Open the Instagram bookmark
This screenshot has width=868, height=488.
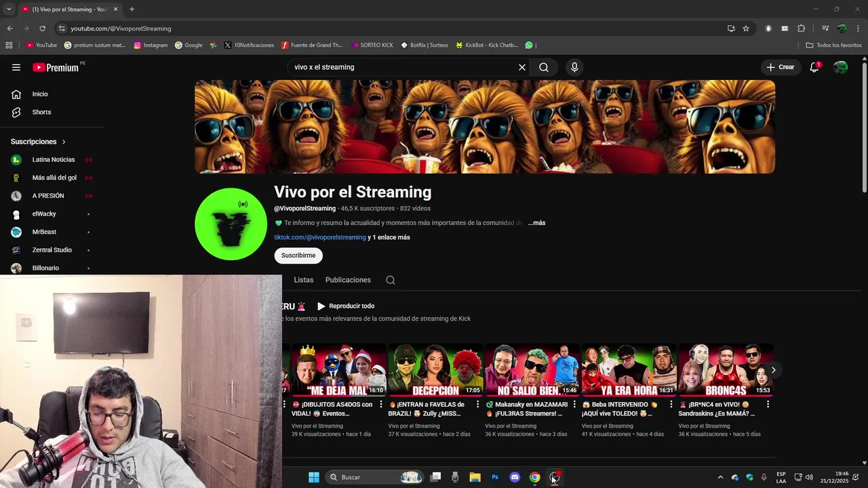[x=151, y=45]
